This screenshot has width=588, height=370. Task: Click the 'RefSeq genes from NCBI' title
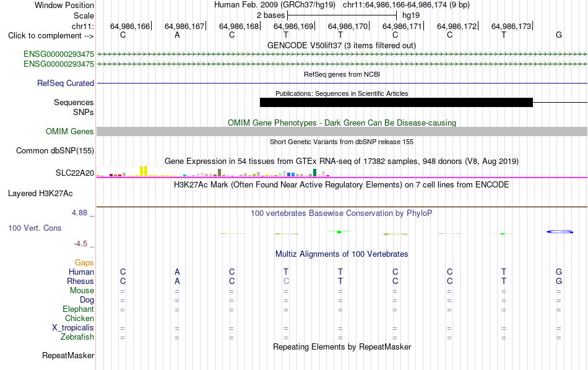[342, 74]
